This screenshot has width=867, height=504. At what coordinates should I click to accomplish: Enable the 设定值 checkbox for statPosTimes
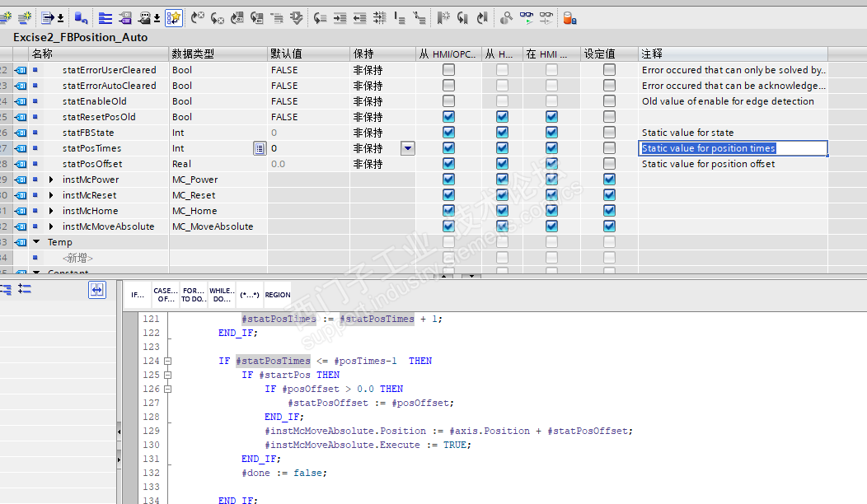(x=609, y=148)
